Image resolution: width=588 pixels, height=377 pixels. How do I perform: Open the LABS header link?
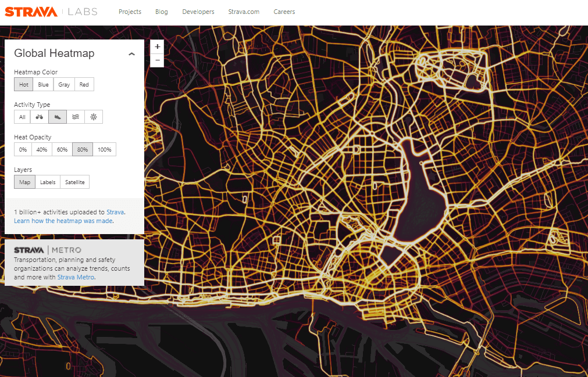tap(83, 12)
